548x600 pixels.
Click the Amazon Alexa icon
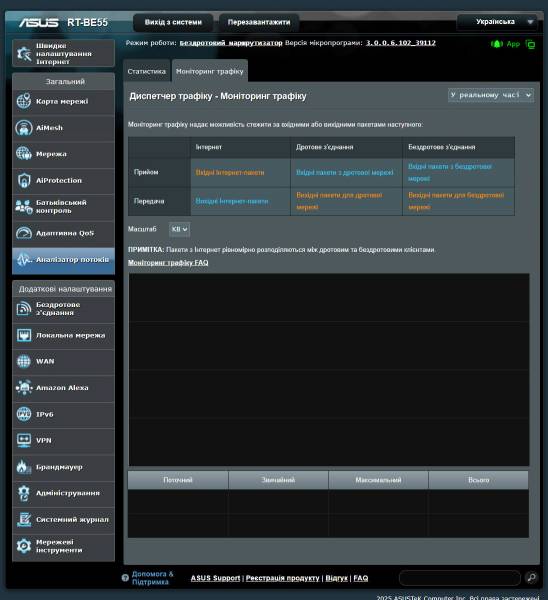24,388
